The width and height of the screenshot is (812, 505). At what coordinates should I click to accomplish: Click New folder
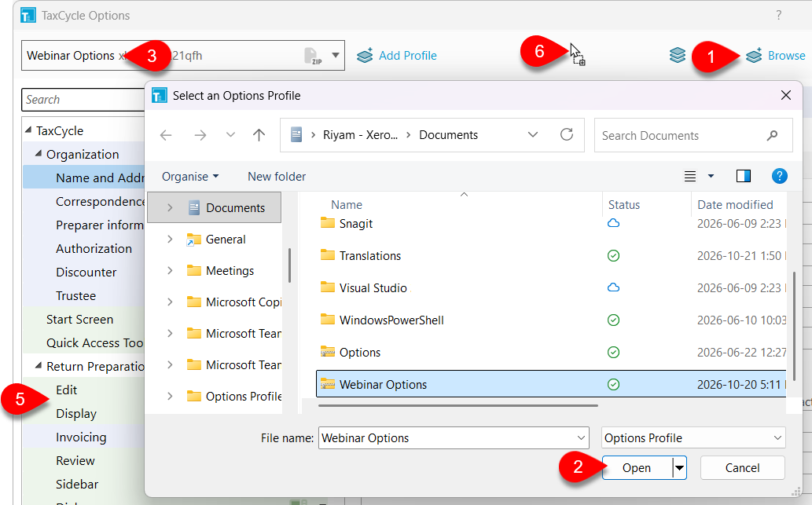(277, 177)
